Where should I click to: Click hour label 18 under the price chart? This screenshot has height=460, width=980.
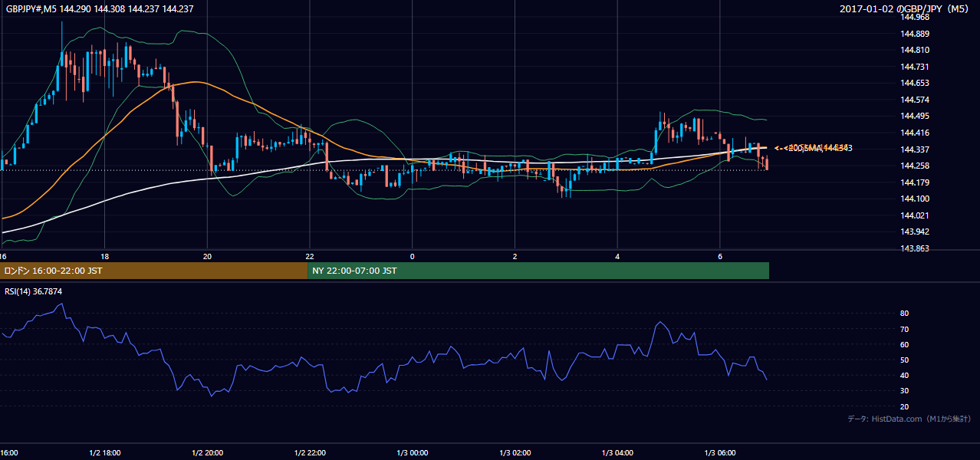104,256
